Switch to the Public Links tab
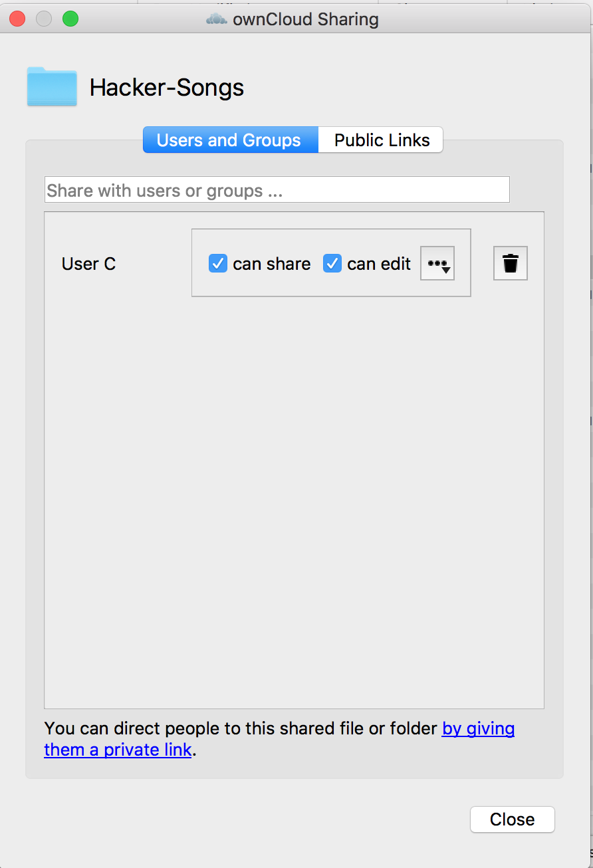Viewport: 593px width, 868px height. click(380, 140)
